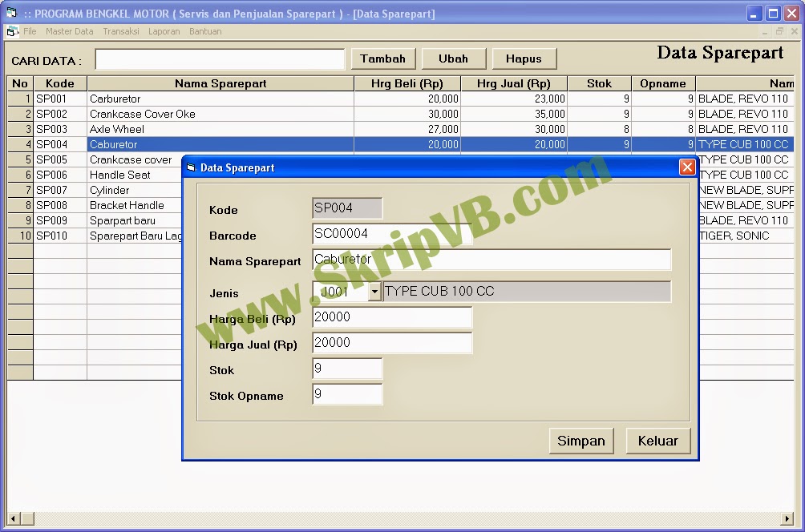Click the Nama Sparepart column header
The image size is (805, 532).
(x=220, y=83)
